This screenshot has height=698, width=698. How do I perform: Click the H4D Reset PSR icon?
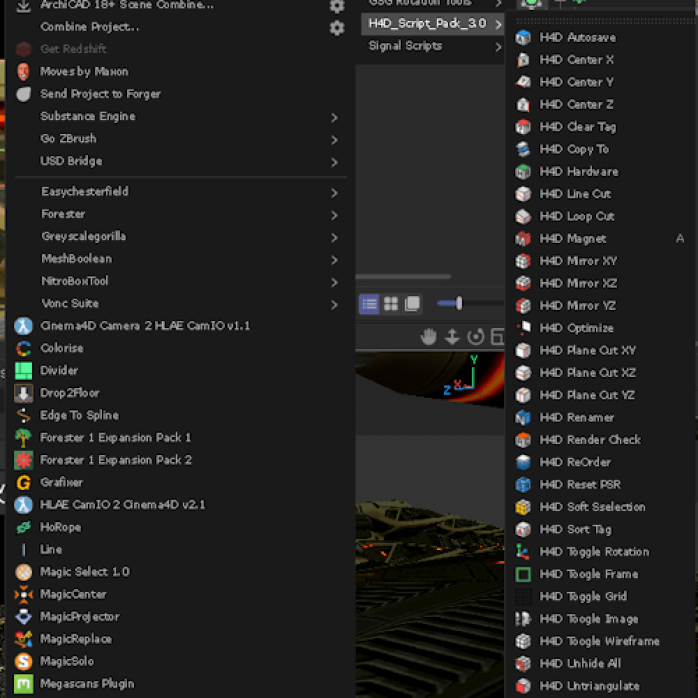[x=523, y=484]
